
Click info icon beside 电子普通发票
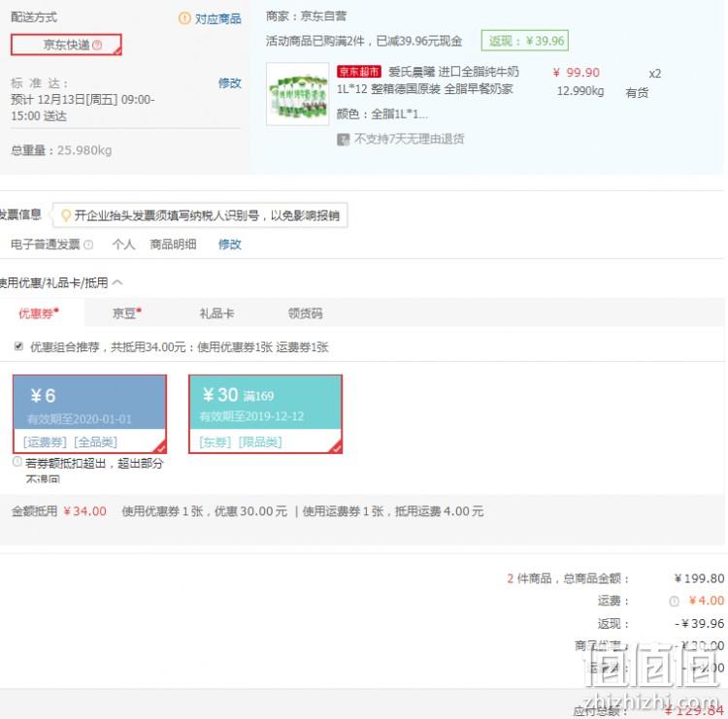(x=88, y=245)
